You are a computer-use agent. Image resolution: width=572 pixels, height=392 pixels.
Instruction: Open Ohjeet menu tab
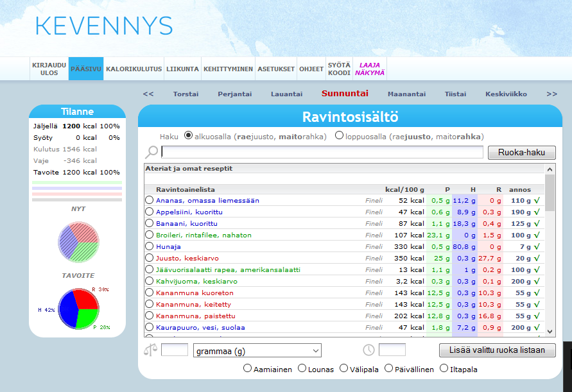pyautogui.click(x=311, y=69)
